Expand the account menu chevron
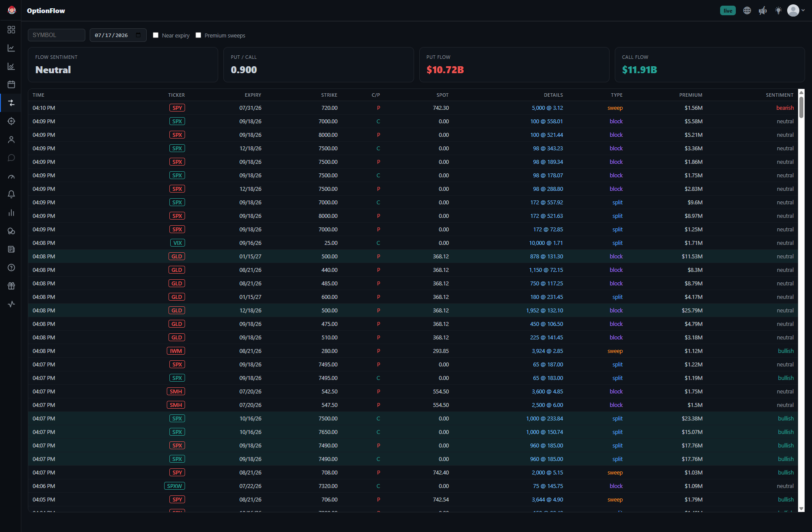This screenshot has width=812, height=532. (803, 10)
